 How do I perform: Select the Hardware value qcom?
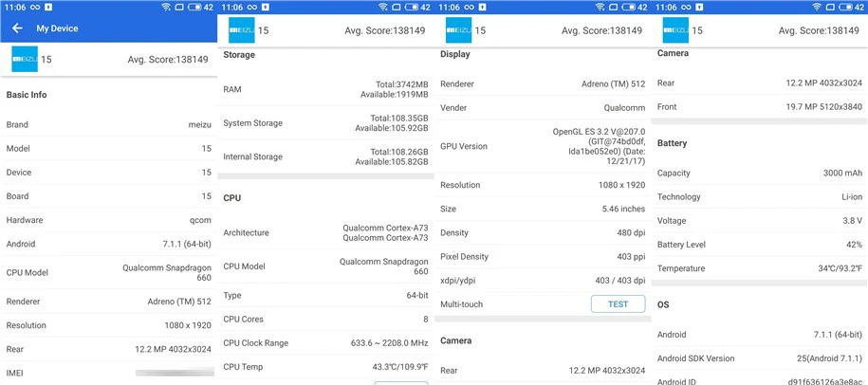200,220
